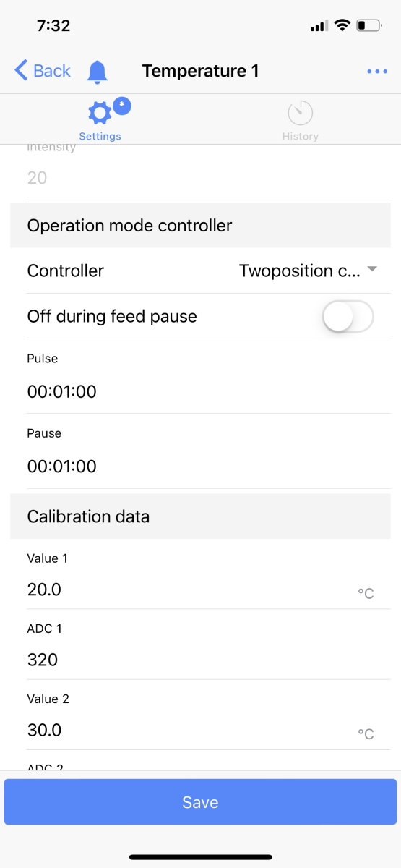The width and height of the screenshot is (401, 868).
Task: Tap the battery indicator in status bar
Action: [x=368, y=26]
